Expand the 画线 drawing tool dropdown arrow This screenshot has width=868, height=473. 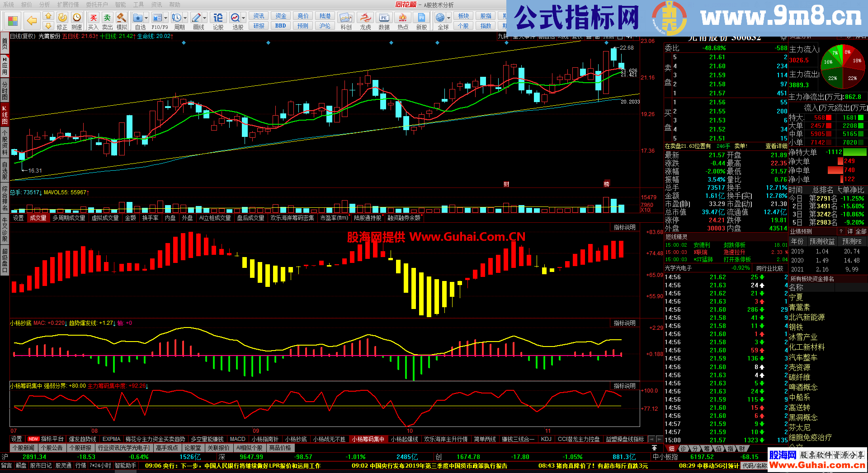(205, 18)
